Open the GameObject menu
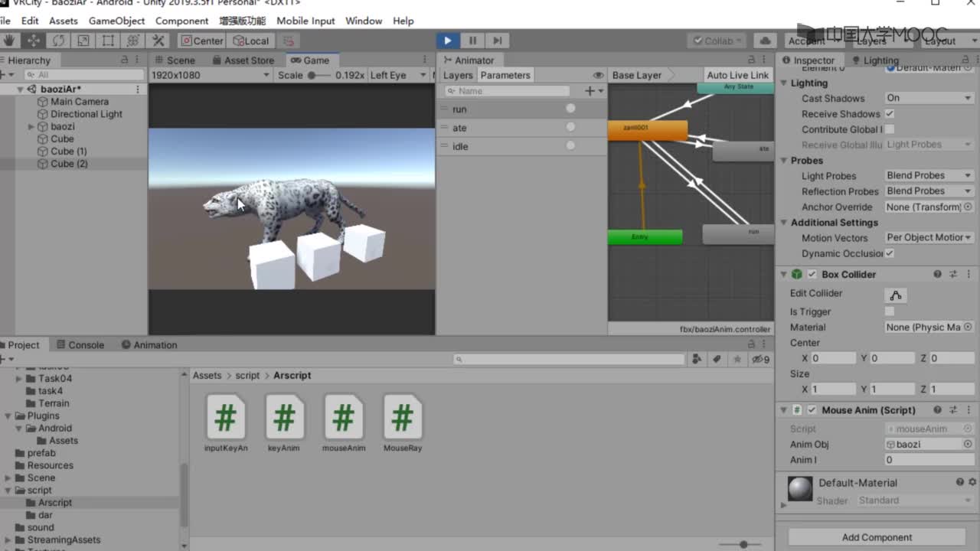This screenshot has width=980, height=551. (x=116, y=21)
